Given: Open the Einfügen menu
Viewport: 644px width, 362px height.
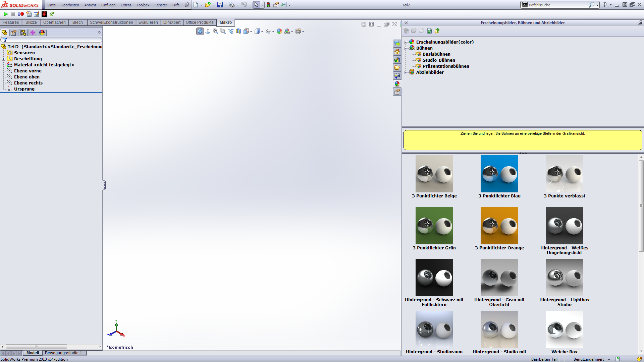Looking at the screenshot, I should (x=108, y=5).
